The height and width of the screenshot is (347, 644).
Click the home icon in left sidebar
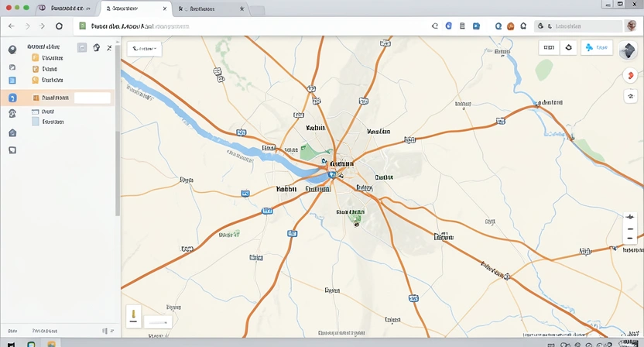(12, 133)
